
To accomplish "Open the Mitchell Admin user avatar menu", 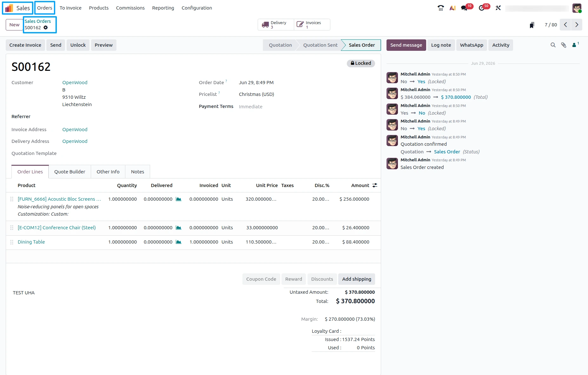I will (x=577, y=8).
